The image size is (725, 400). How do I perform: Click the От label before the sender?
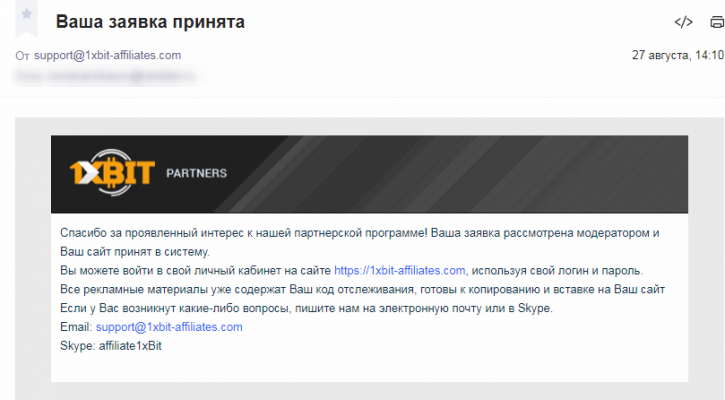pos(22,56)
